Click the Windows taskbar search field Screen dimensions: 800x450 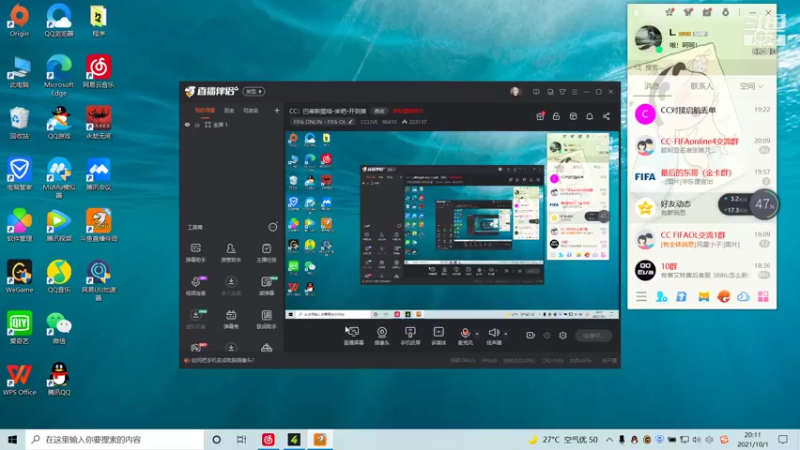pos(115,439)
